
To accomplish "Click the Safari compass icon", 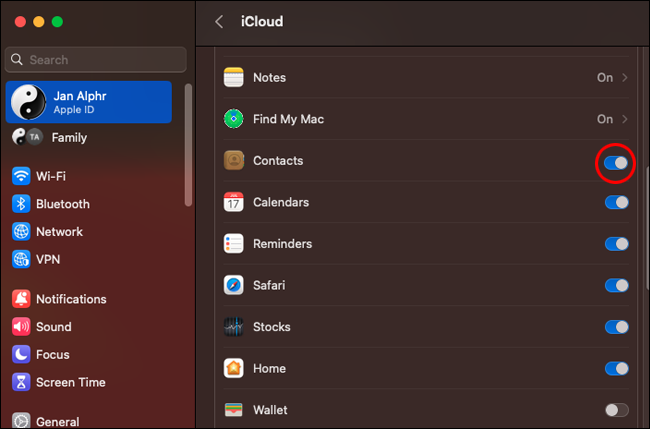I will tap(233, 285).
